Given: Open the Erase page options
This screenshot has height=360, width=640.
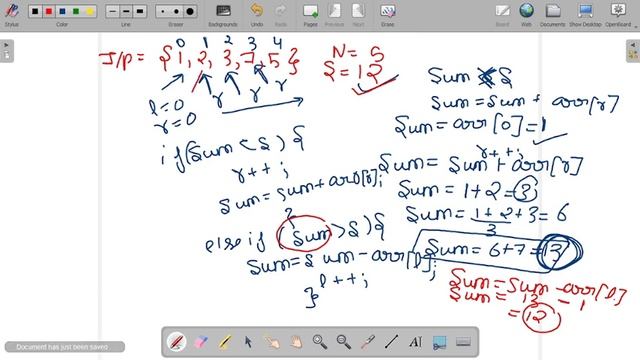Looking at the screenshot, I should click(387, 15).
